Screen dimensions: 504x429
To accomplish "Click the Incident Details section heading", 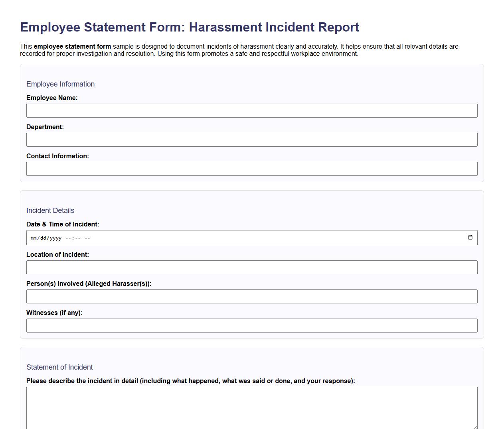I will click(50, 211).
